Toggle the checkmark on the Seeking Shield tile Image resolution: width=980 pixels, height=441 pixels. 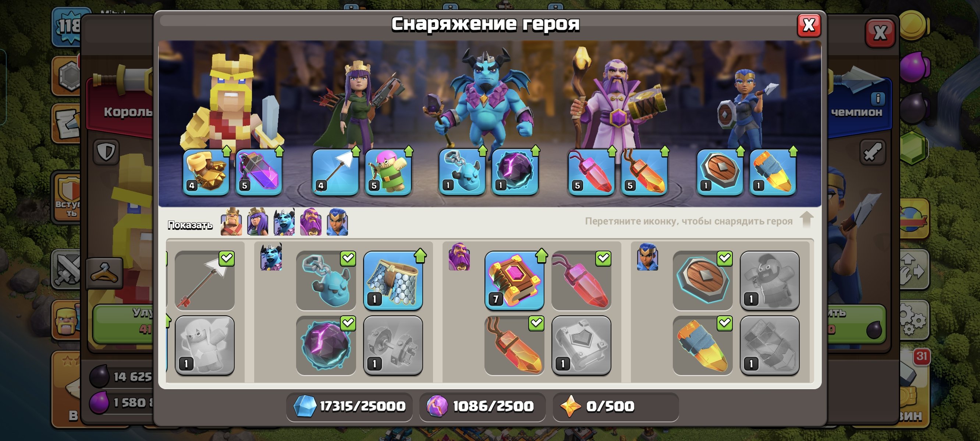tap(724, 258)
